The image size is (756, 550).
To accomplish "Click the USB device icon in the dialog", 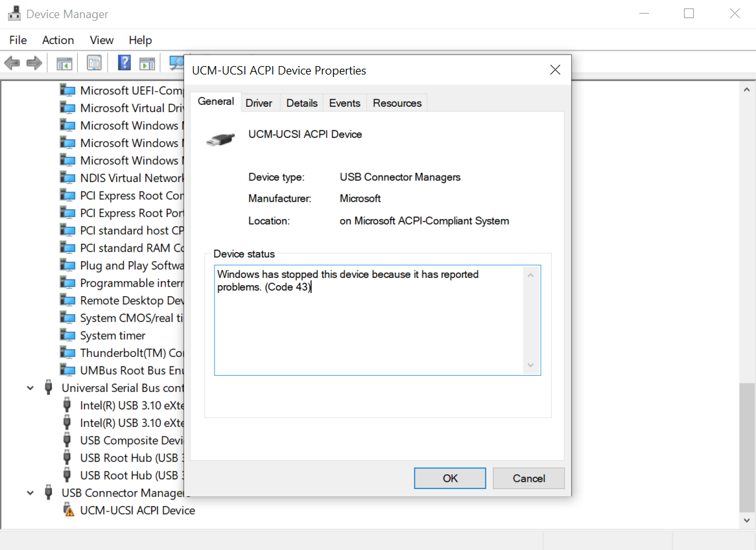I will [220, 138].
